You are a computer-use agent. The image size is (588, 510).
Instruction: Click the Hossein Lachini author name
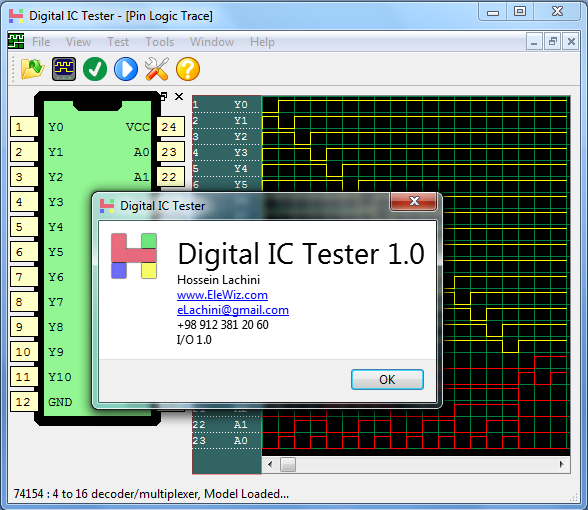click(219, 280)
